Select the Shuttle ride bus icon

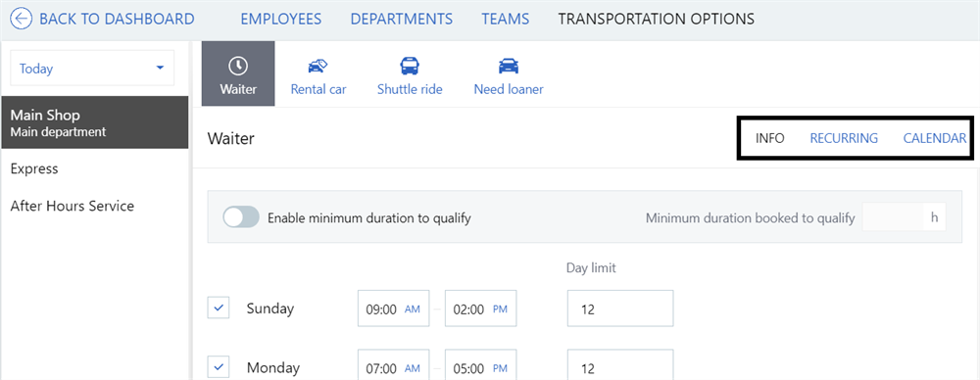410,66
